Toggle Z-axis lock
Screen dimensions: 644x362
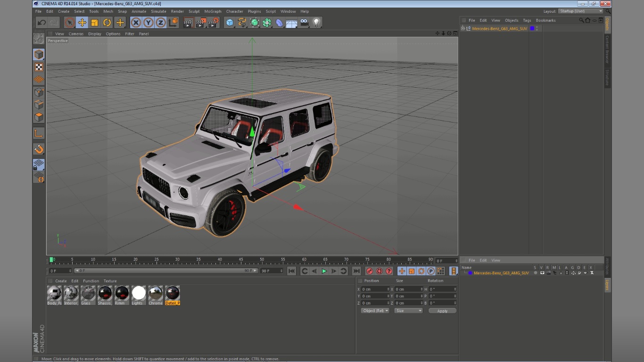pos(161,22)
